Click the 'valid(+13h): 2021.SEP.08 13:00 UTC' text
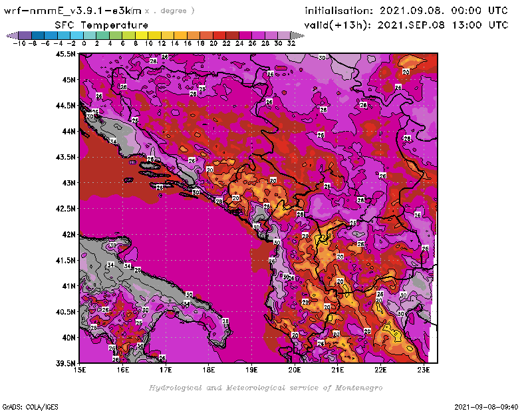 pyautogui.click(x=406, y=25)
